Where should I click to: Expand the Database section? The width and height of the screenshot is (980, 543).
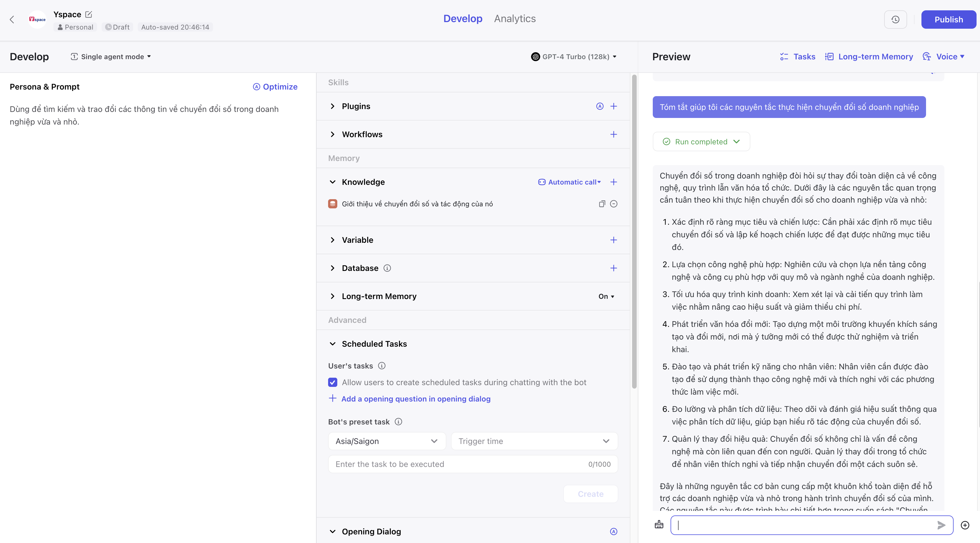(332, 268)
